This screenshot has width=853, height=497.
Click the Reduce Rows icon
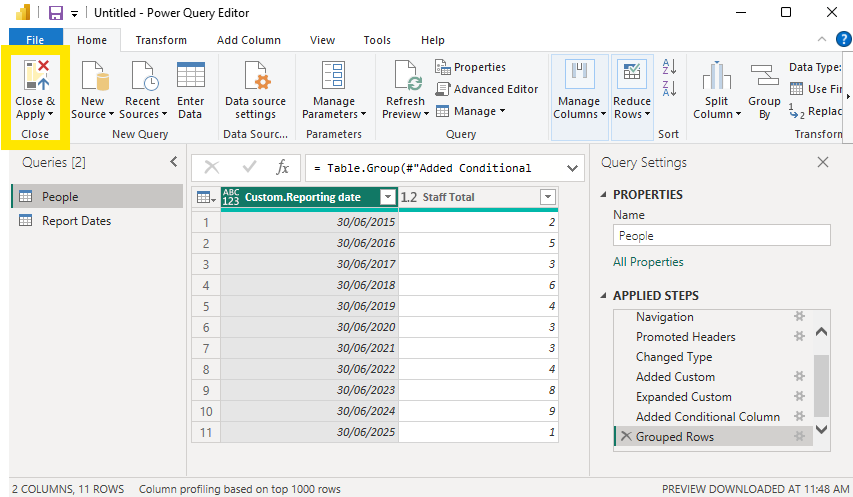[x=632, y=74]
